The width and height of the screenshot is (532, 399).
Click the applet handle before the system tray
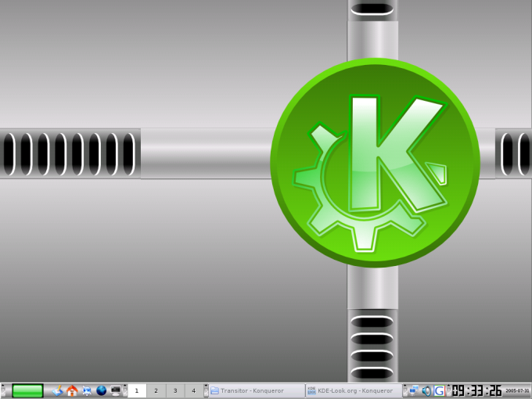pyautogui.click(x=404, y=390)
